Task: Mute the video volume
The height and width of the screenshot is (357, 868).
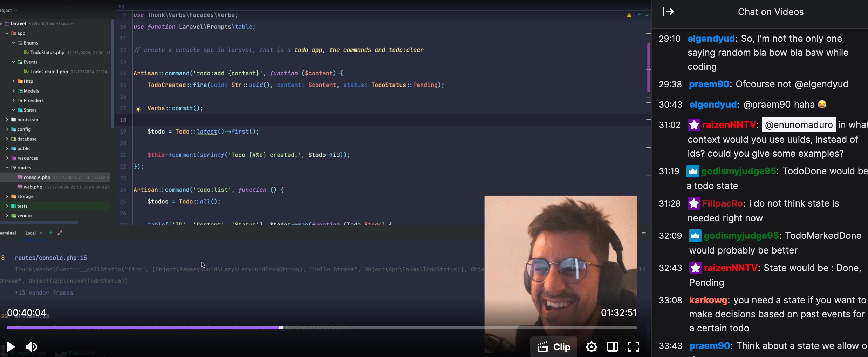Action: [32, 347]
